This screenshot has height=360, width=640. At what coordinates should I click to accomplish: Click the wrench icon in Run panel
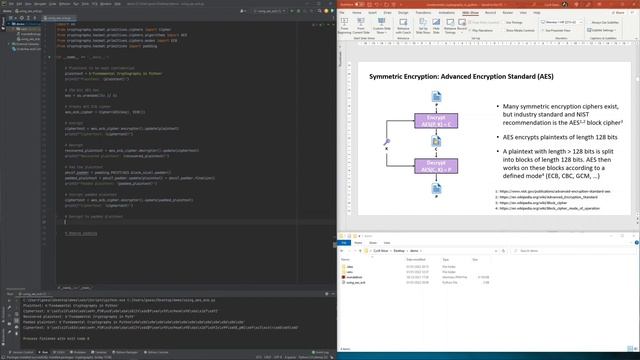[x=9, y=307]
